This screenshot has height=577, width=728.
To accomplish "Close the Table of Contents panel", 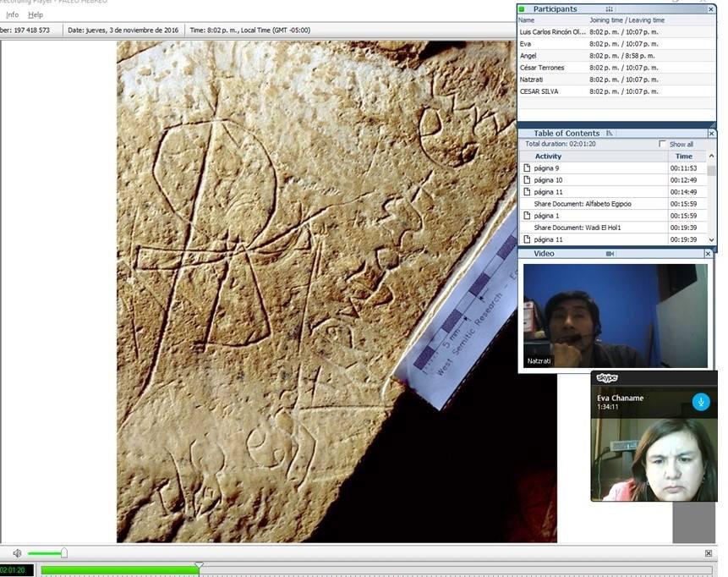I will (711, 134).
